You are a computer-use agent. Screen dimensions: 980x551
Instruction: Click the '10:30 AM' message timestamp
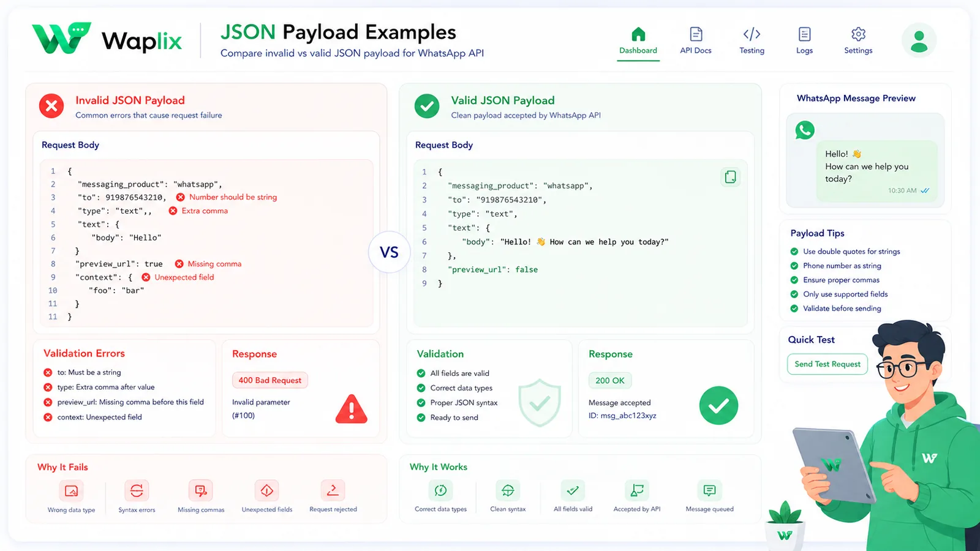tap(902, 191)
